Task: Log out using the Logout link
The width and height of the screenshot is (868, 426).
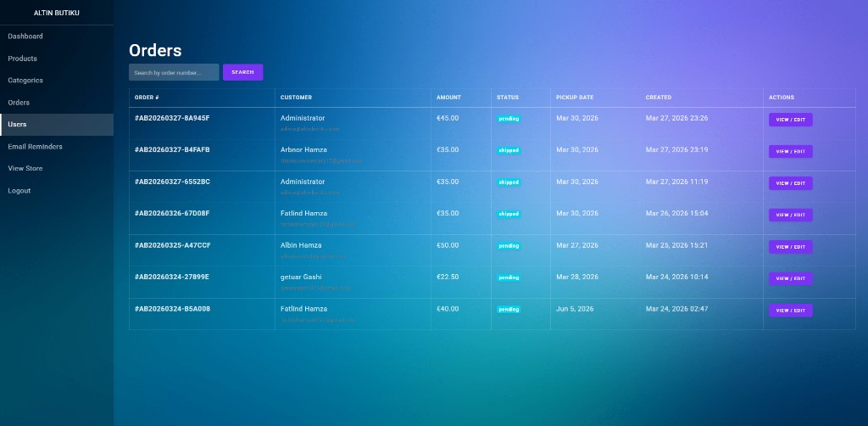Action: click(x=19, y=191)
